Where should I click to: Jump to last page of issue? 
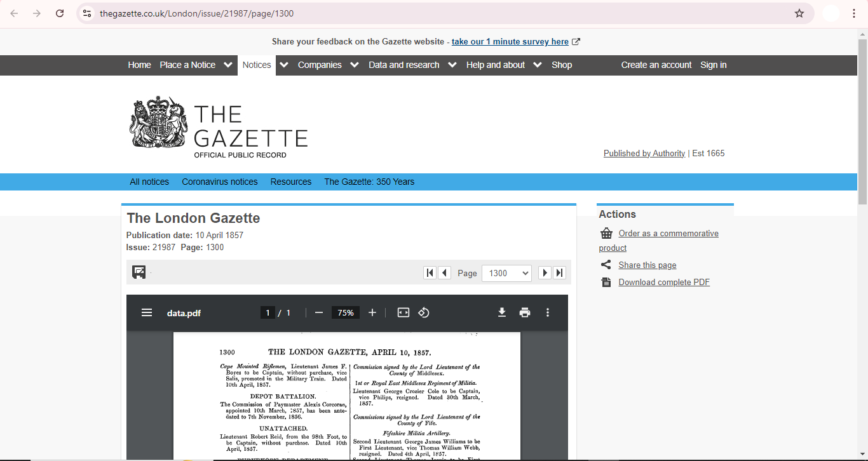[x=559, y=272]
